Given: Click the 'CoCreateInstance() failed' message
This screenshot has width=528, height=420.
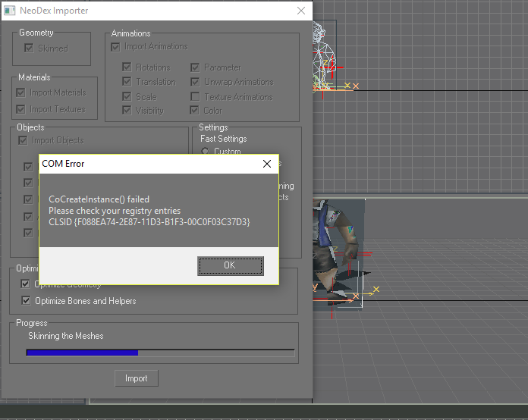Looking at the screenshot, I should [x=99, y=199].
